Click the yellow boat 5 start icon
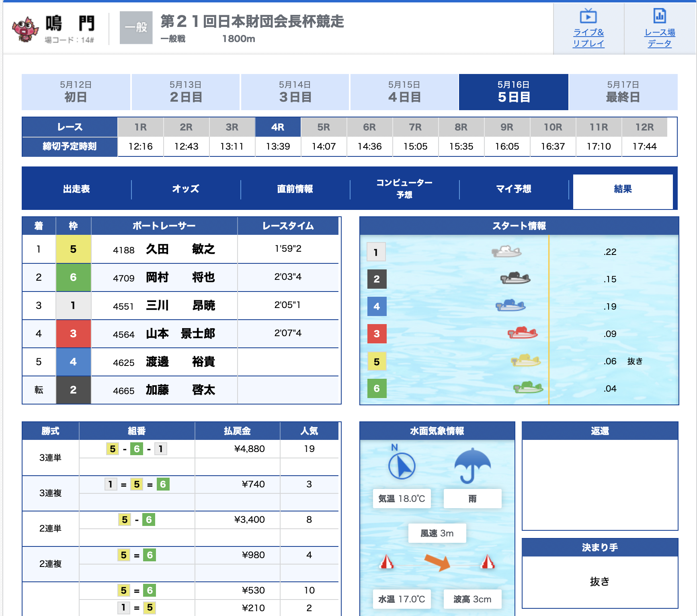 click(526, 360)
